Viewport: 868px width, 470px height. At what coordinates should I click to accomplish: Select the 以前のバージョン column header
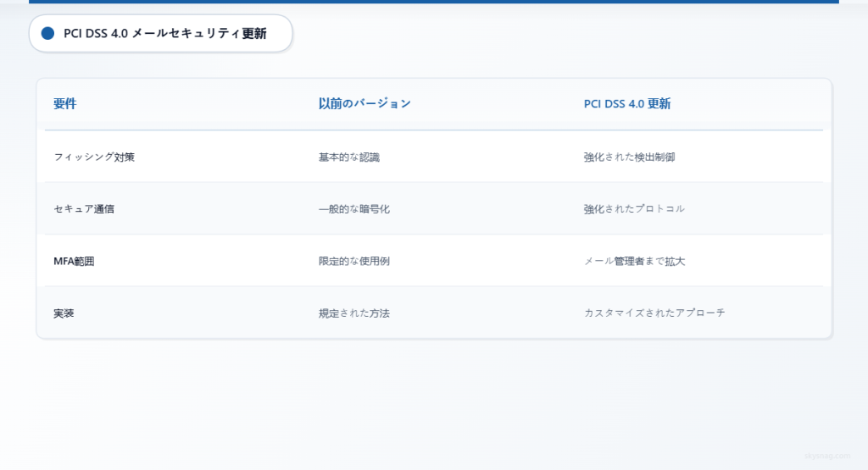click(364, 103)
